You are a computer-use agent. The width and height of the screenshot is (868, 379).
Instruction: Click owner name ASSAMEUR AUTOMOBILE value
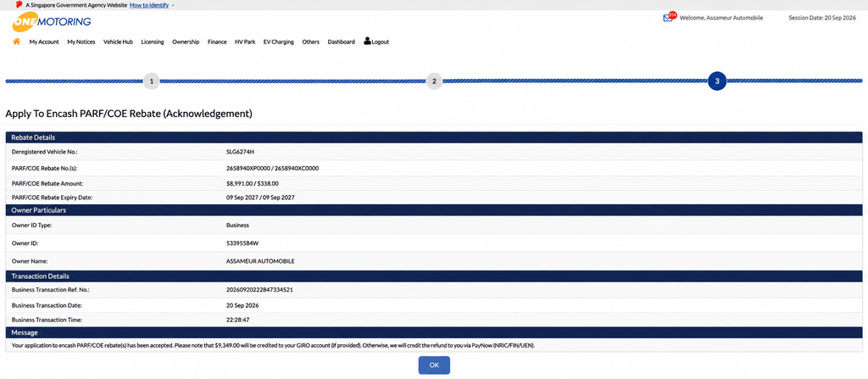(x=261, y=261)
